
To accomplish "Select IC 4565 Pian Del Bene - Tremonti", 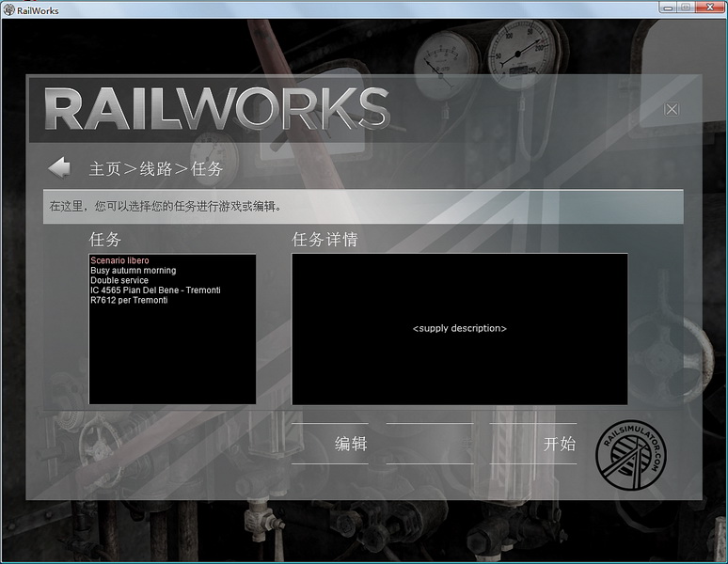I will coord(155,290).
